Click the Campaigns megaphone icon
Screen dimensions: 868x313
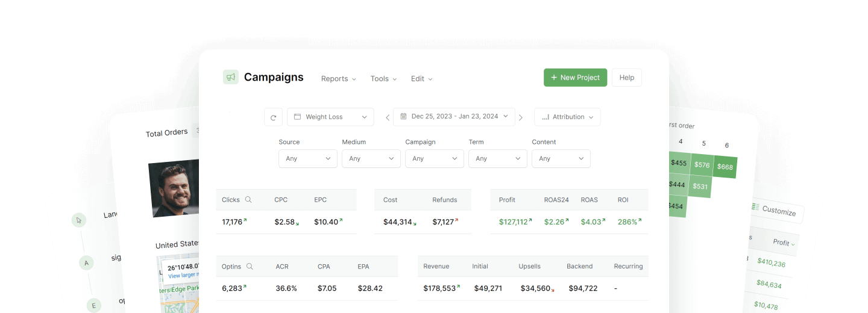230,77
